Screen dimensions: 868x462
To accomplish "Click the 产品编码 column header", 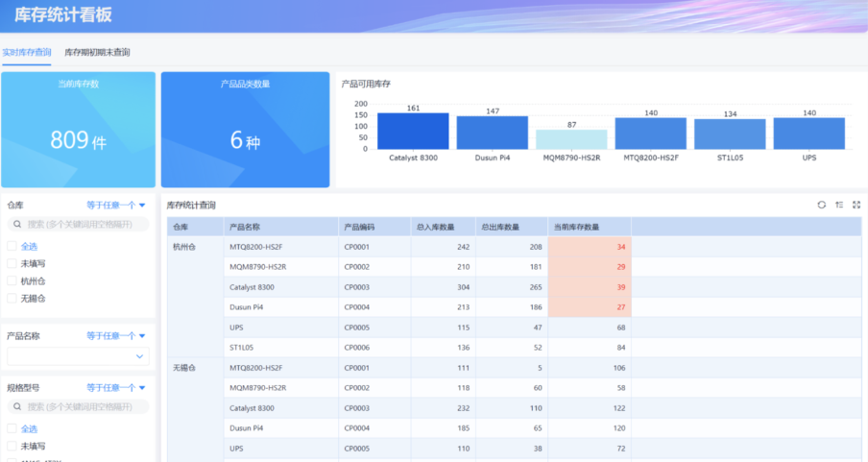I will pyautogui.click(x=374, y=227).
